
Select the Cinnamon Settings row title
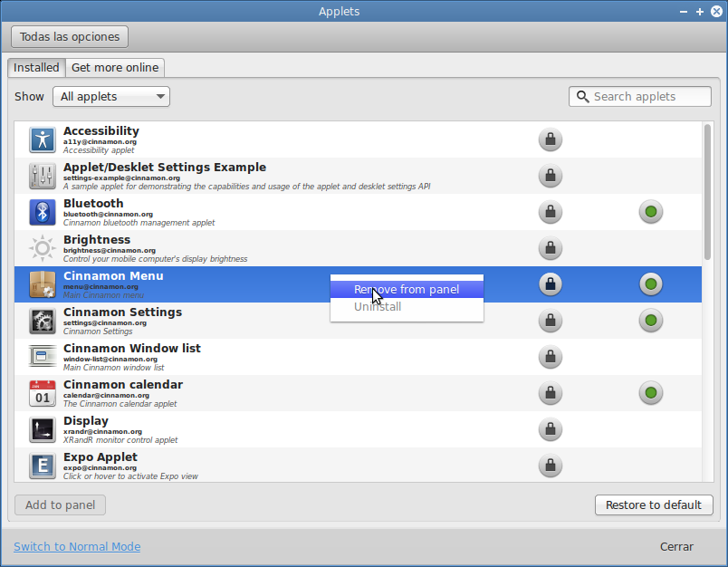tap(122, 312)
